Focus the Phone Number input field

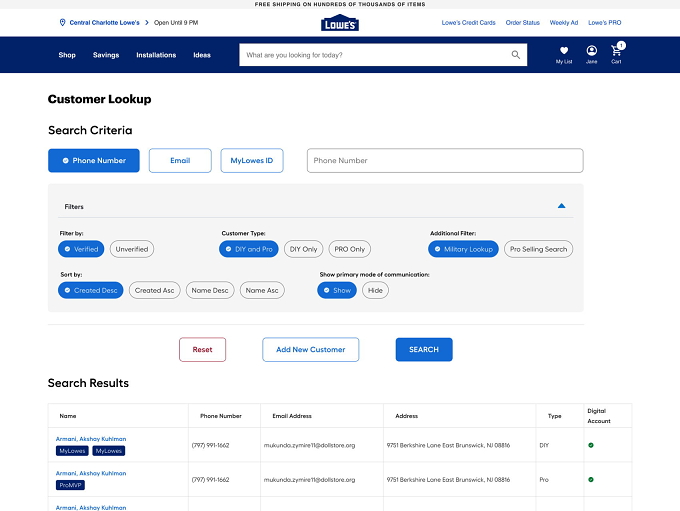pos(445,161)
